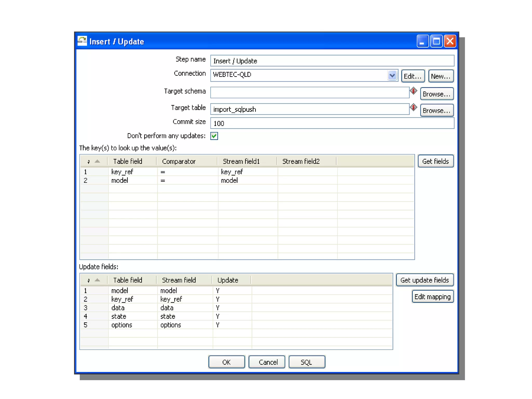Sort key lookup table by row number arrow
The width and height of the screenshot is (532, 399).
(97, 161)
